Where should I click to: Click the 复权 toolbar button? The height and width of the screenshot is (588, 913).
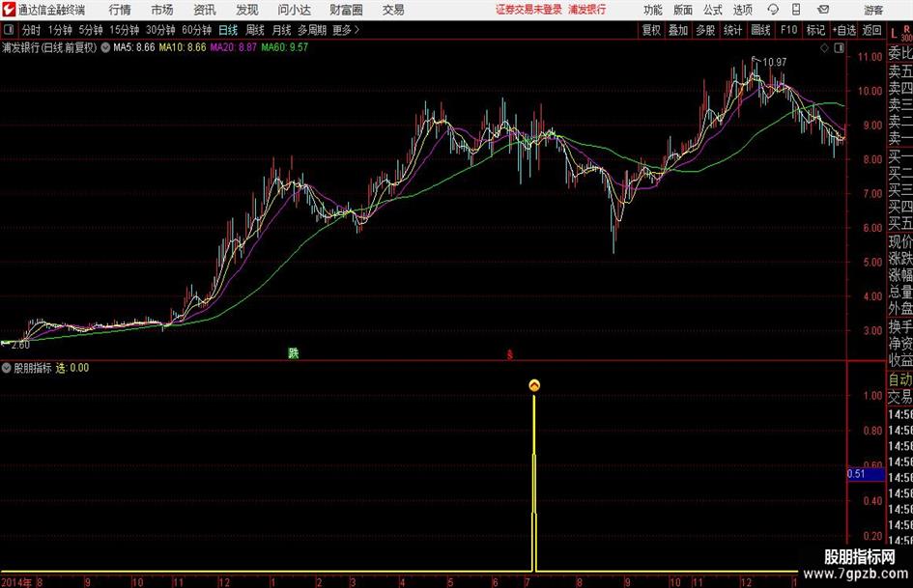pos(651,30)
